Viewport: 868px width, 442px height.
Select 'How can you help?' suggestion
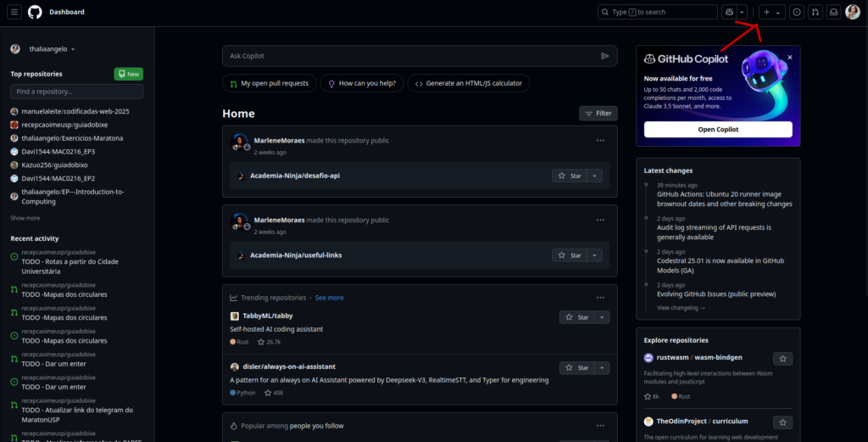tap(361, 83)
